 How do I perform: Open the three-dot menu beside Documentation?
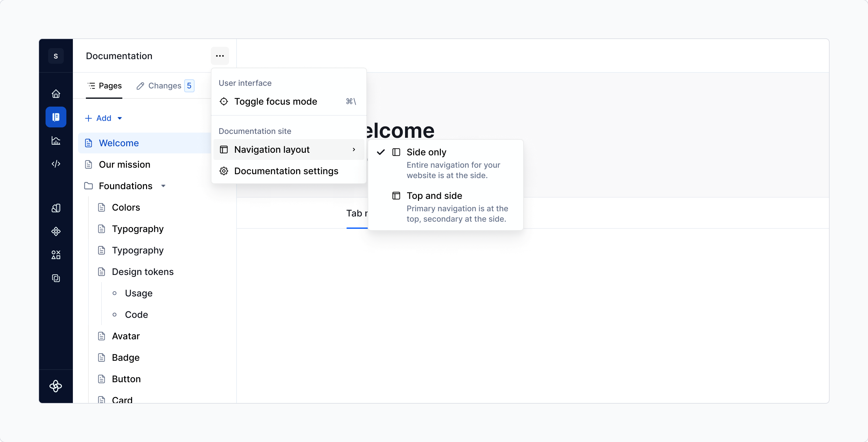[220, 56]
